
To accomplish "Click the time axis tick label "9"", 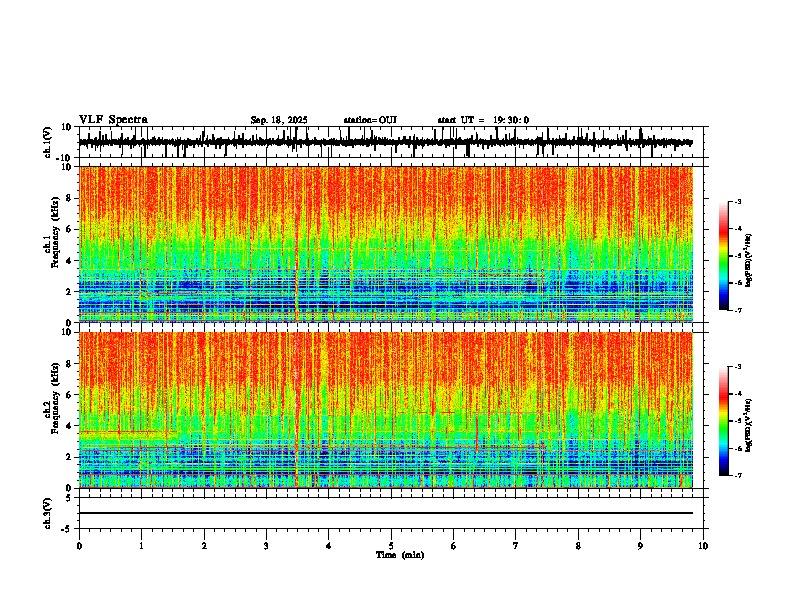I will tap(640, 546).
